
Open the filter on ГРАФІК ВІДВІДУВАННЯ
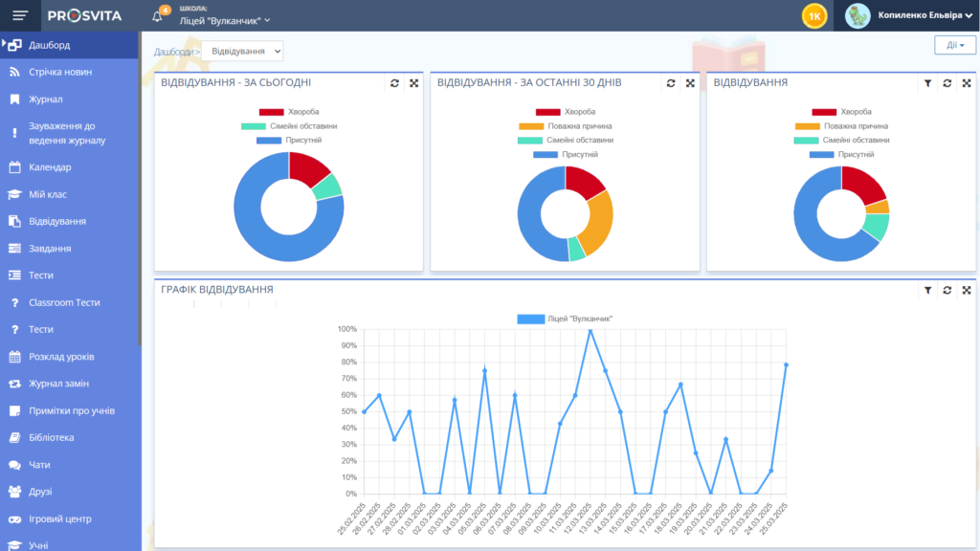[928, 289]
